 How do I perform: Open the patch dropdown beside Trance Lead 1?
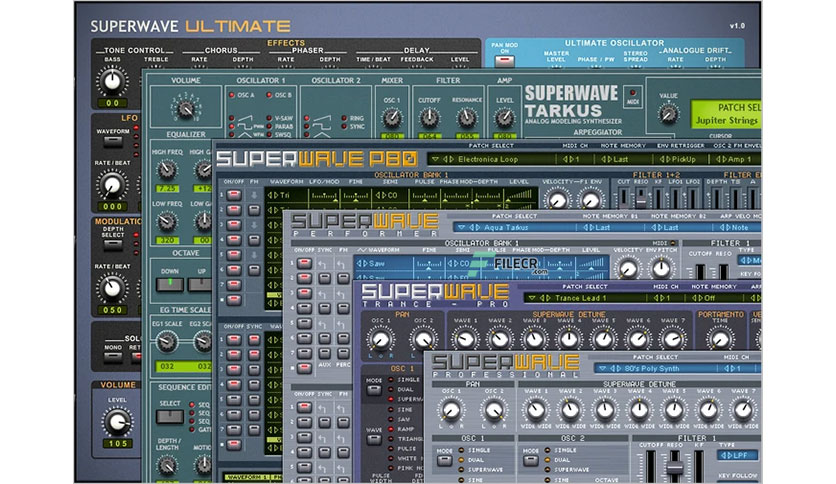532,298
